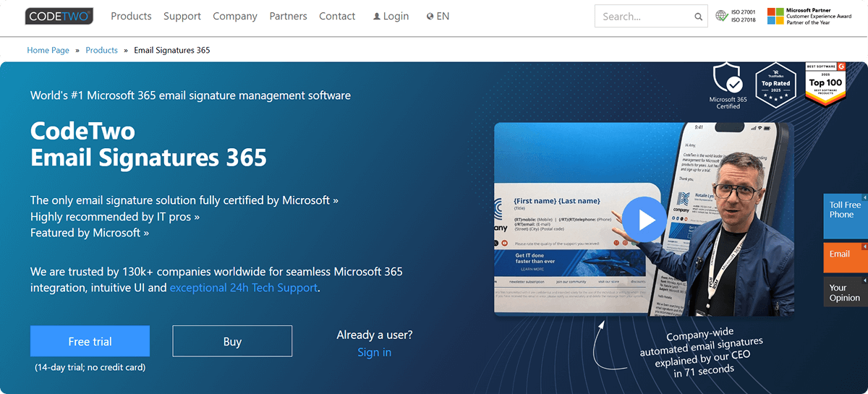Open the Products menu
Viewport: 868px width, 394px height.
131,16
